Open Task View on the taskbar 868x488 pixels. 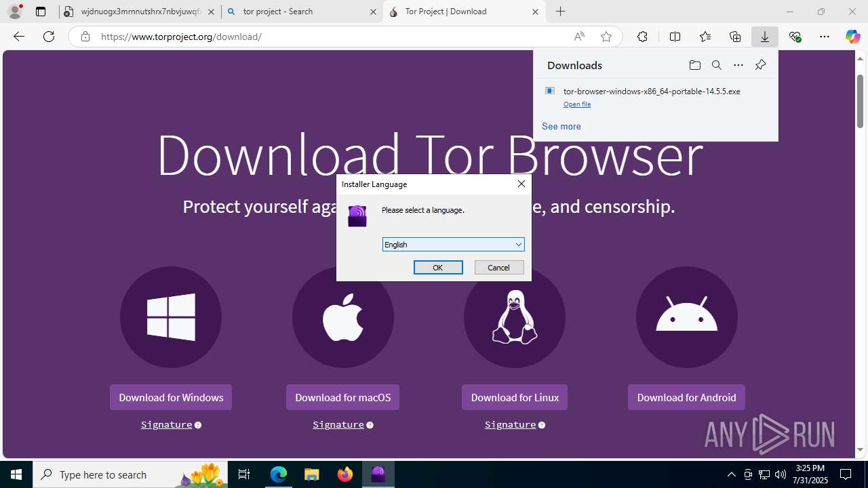(244, 474)
